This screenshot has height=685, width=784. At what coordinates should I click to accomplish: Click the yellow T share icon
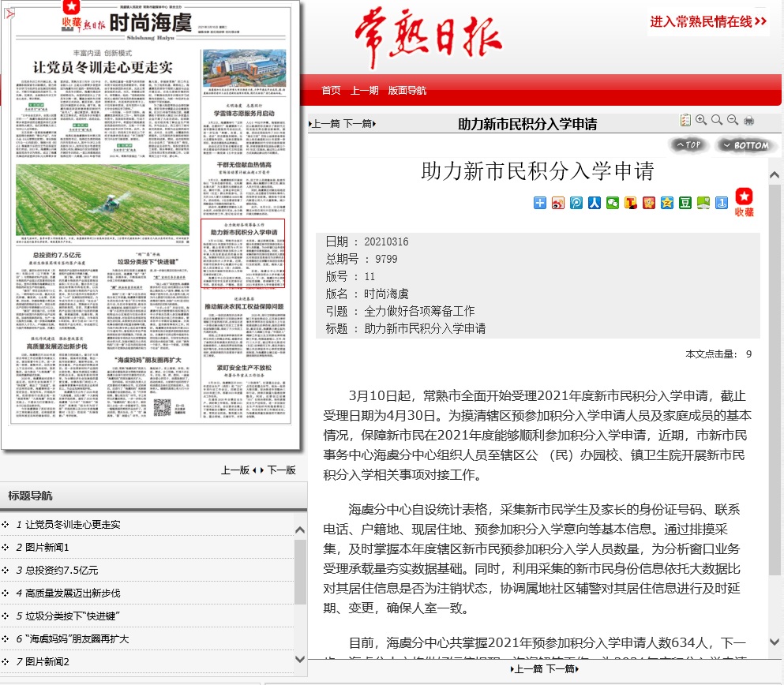click(631, 203)
